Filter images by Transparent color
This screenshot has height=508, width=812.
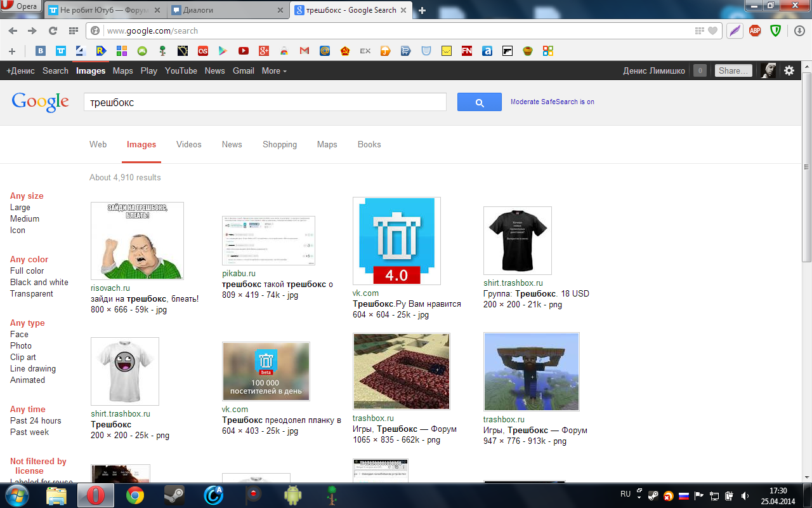coord(32,293)
